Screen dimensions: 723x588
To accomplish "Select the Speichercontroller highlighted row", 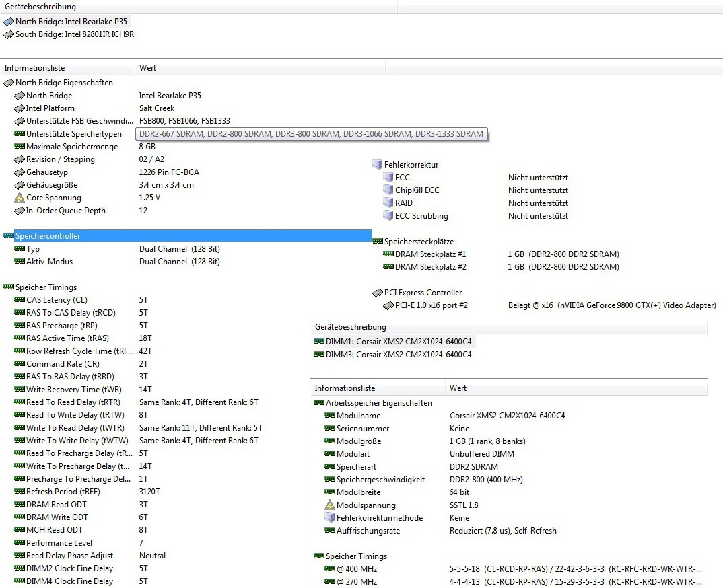I will pyautogui.click(x=187, y=236).
